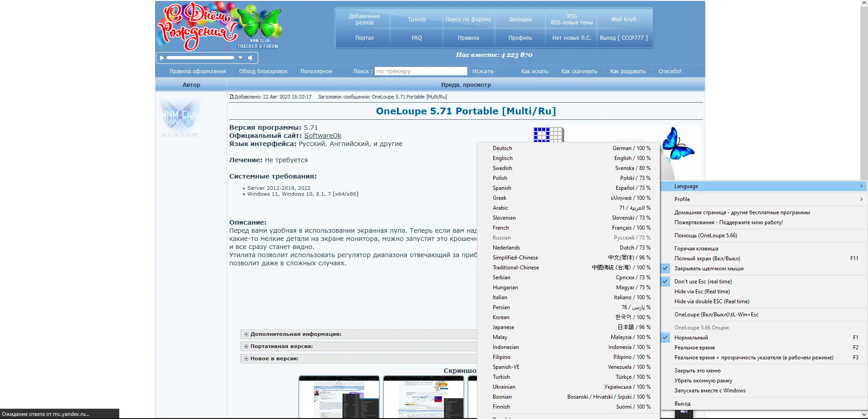Click Выход in the OneLoupe menu
The width and height of the screenshot is (868, 419).
(x=764, y=404)
